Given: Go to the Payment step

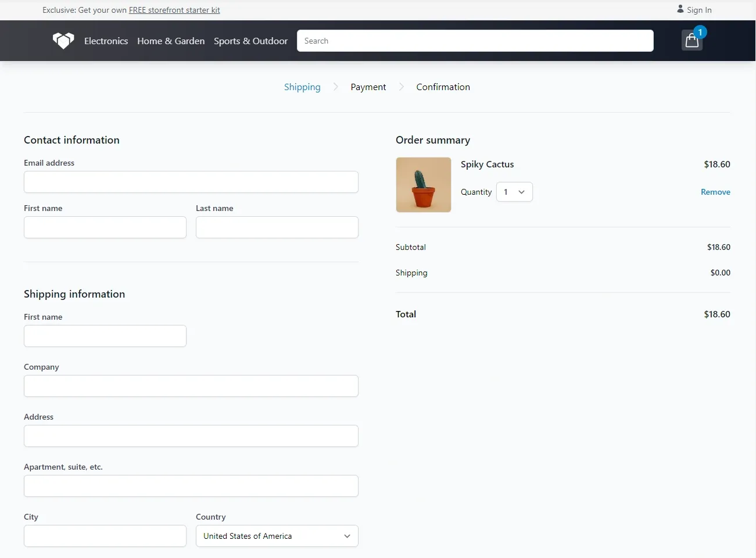Looking at the screenshot, I should coord(368,87).
